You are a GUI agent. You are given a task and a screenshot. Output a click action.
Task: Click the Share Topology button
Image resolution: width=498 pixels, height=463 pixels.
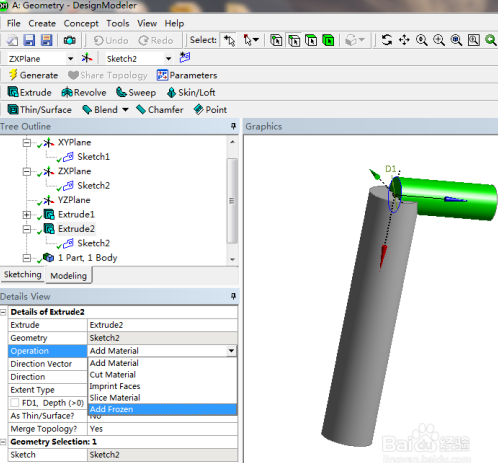(x=107, y=75)
